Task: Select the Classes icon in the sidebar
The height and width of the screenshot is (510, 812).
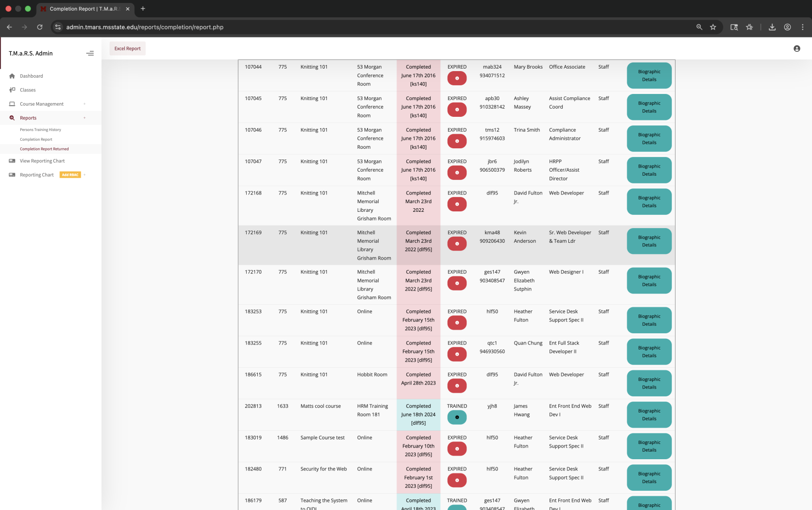Action: click(12, 89)
